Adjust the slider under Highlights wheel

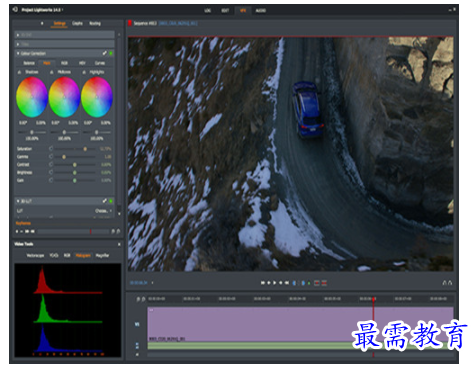97,132
